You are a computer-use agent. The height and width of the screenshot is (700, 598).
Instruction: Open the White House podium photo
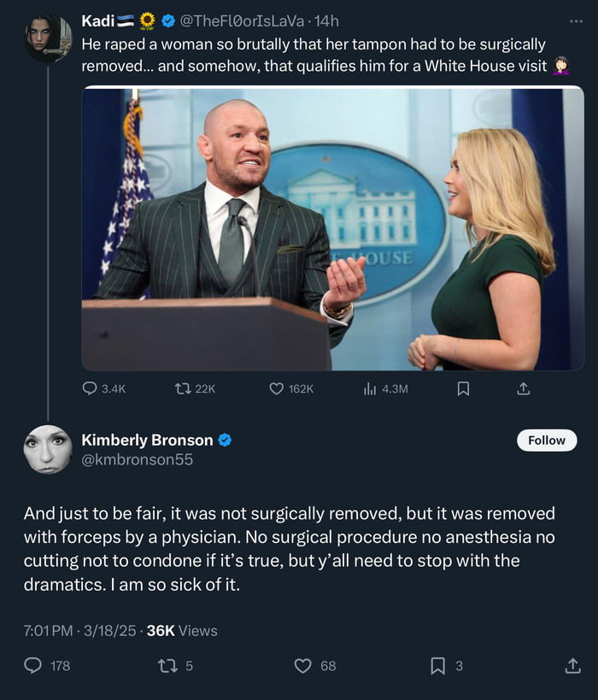[333, 229]
